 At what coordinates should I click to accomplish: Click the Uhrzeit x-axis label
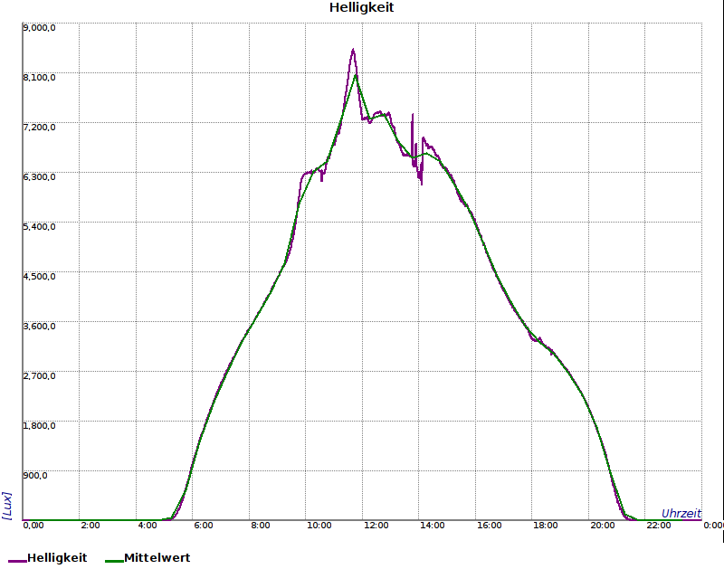[681, 514]
